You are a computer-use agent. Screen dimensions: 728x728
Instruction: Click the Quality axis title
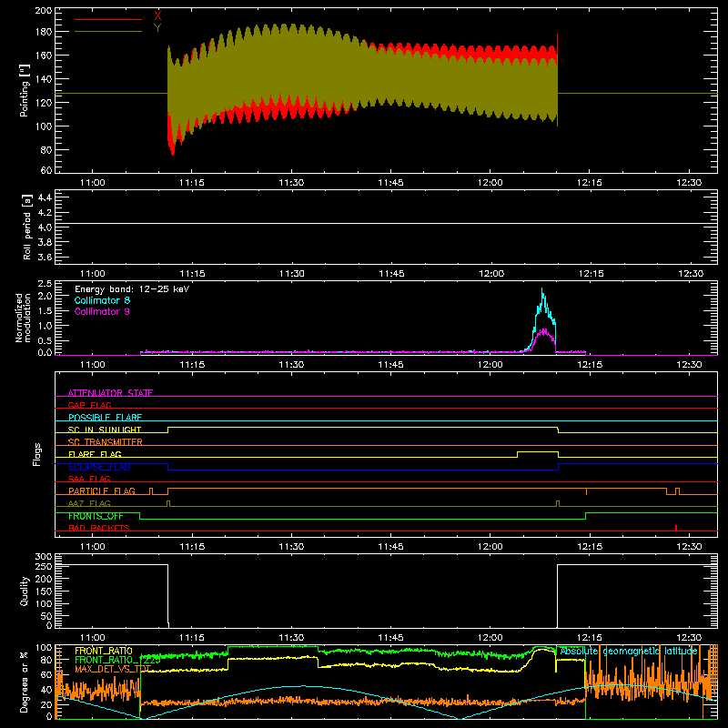point(25,591)
